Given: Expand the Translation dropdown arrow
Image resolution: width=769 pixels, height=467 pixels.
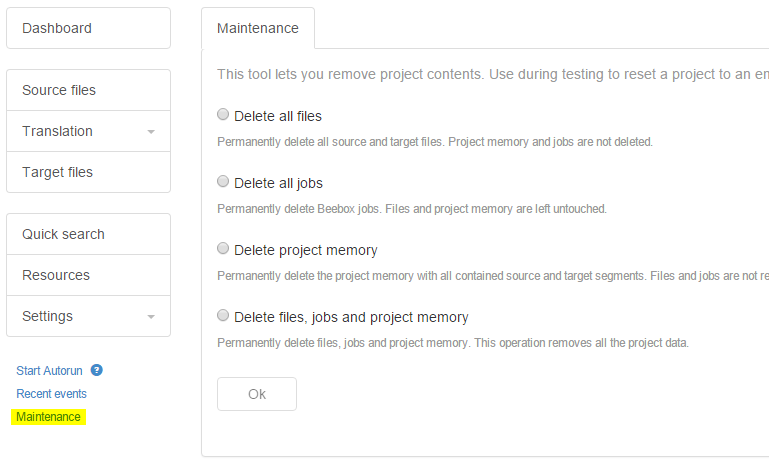Looking at the screenshot, I should point(151,132).
